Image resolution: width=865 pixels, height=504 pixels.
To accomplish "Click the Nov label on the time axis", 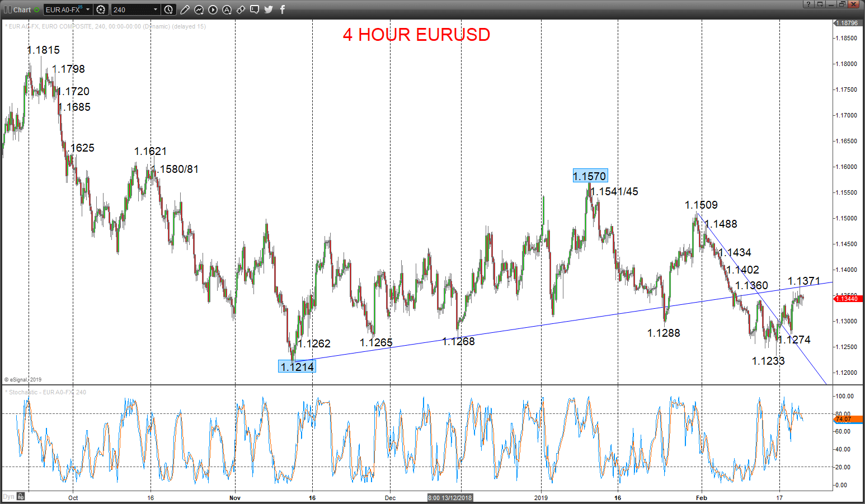I will coord(235,498).
